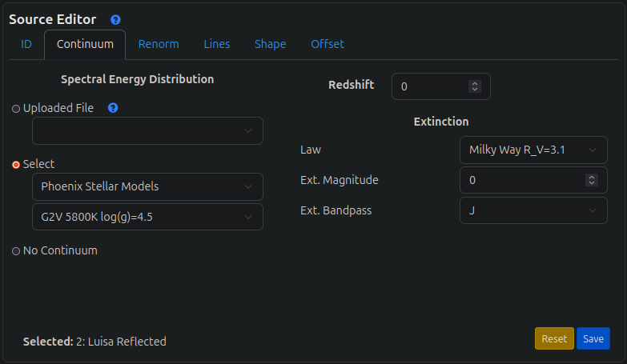Viewport: 627px width, 364px height.
Task: Click the Spectral Energy Distribution heading
Action: click(x=138, y=79)
